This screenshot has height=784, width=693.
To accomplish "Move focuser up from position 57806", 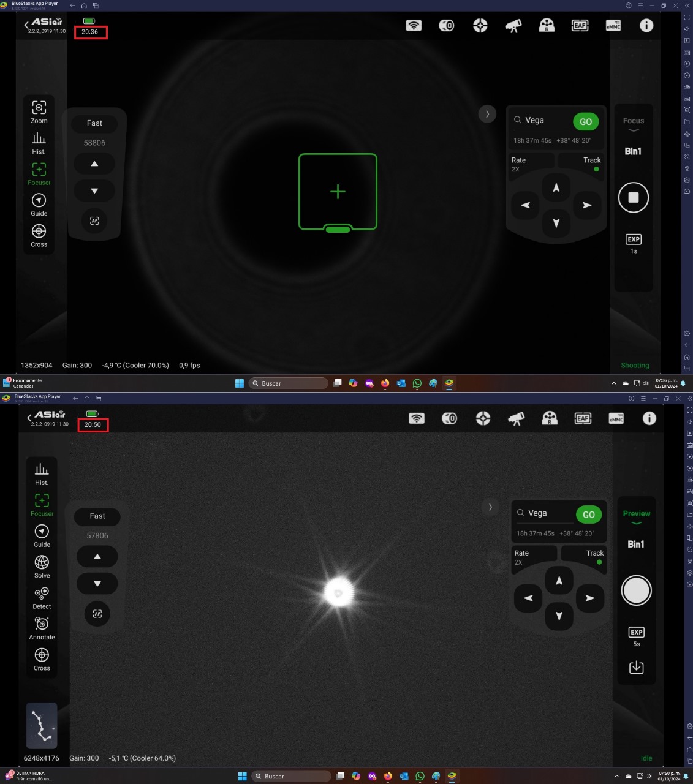I will (x=97, y=557).
